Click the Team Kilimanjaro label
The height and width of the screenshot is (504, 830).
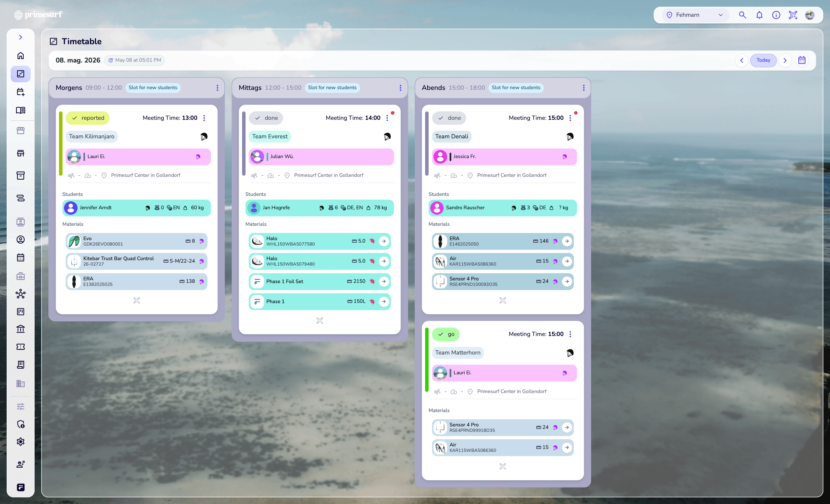click(x=92, y=136)
